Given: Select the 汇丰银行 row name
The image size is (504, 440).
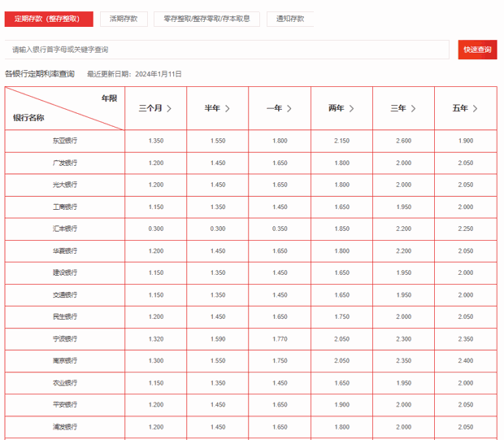Looking at the screenshot, I should coord(65,229).
